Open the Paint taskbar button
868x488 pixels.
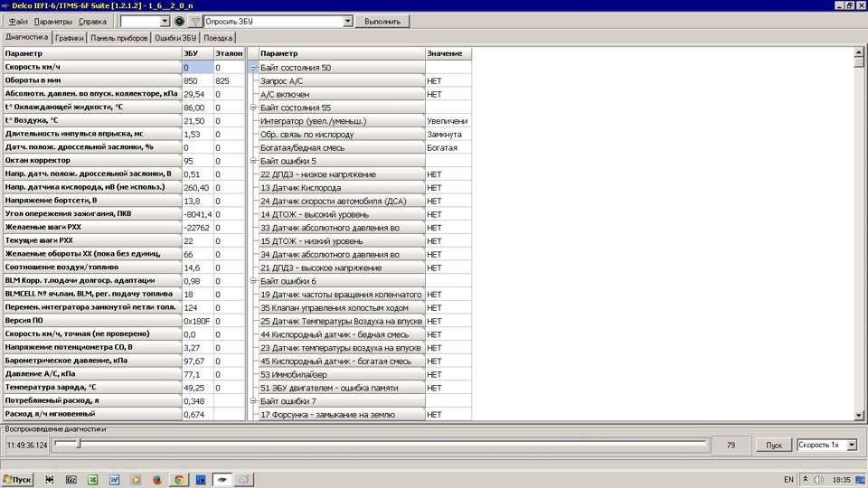(243, 480)
